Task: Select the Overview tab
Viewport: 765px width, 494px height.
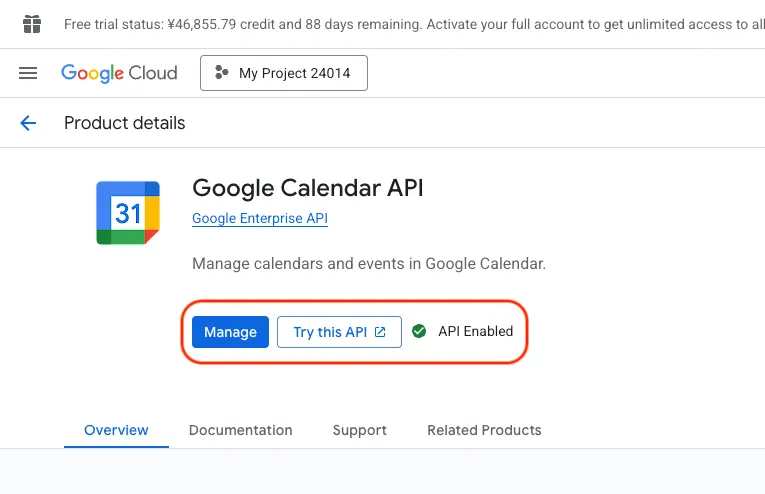Action: click(x=116, y=430)
